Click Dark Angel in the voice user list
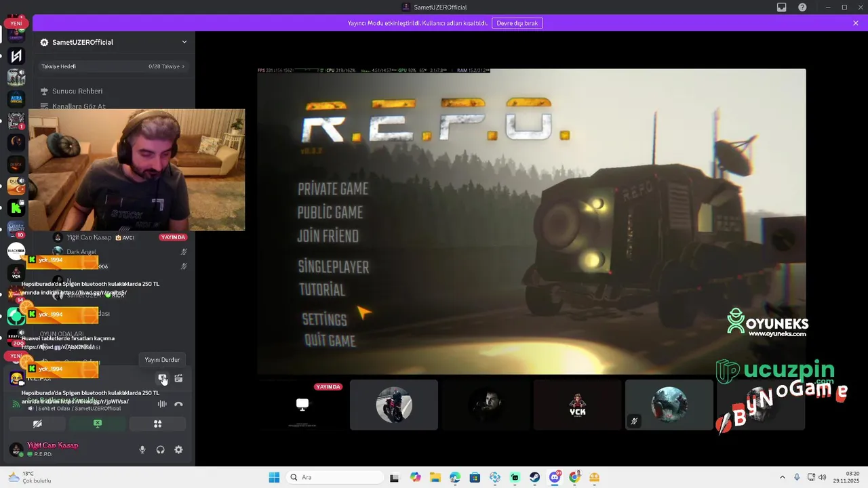Viewport: 868px width, 488px height. click(81, 252)
